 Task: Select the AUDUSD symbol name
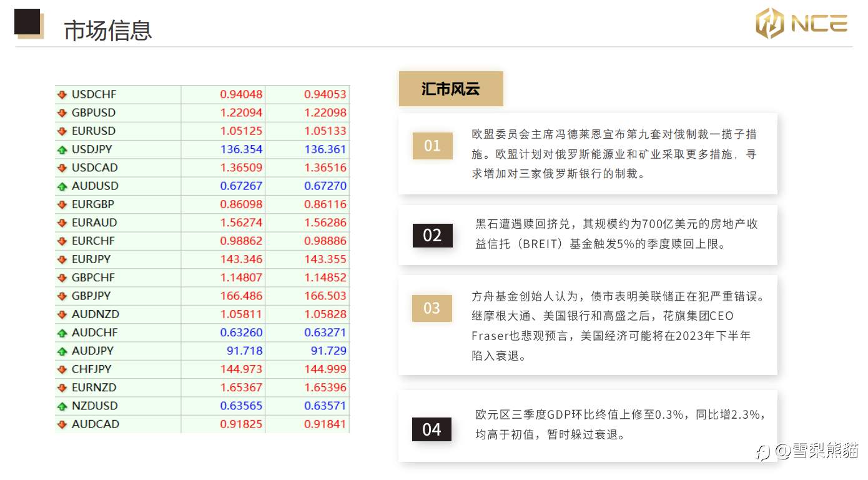tap(95, 186)
